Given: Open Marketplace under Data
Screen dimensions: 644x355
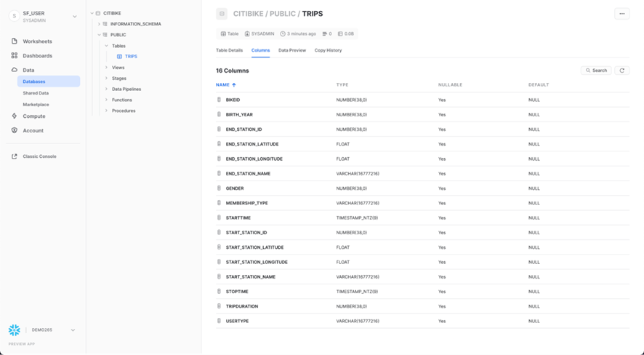Looking at the screenshot, I should point(36,105).
